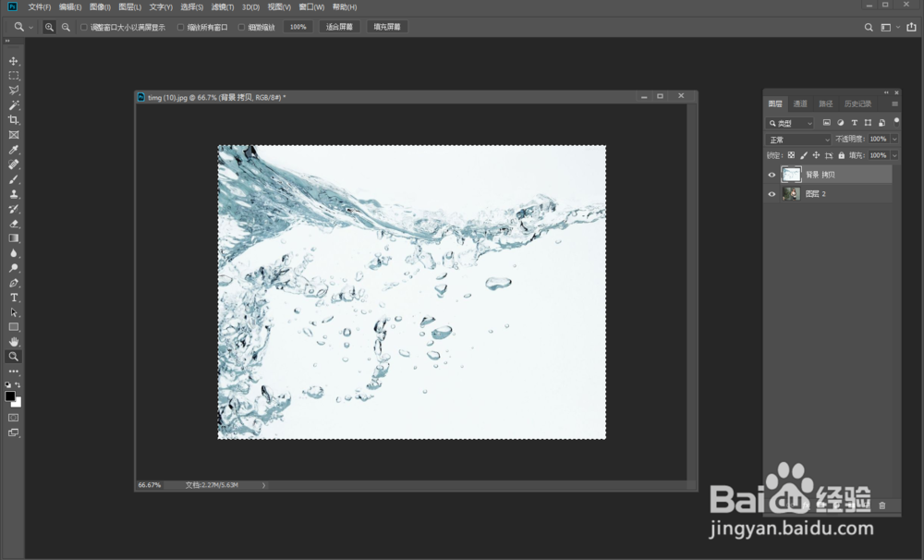Open the share icon at top right
The image size is (924, 560).
pyautogui.click(x=912, y=27)
